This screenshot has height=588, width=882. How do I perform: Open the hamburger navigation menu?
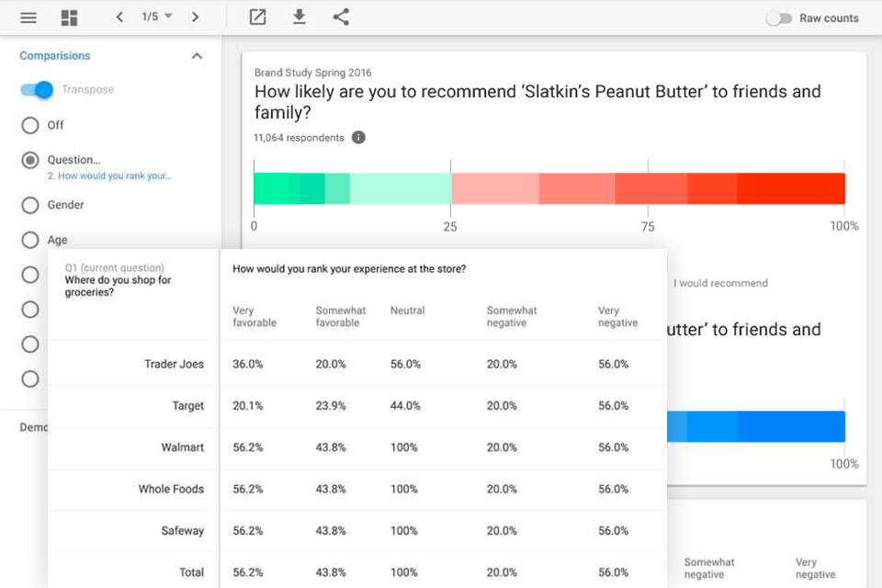coord(28,17)
